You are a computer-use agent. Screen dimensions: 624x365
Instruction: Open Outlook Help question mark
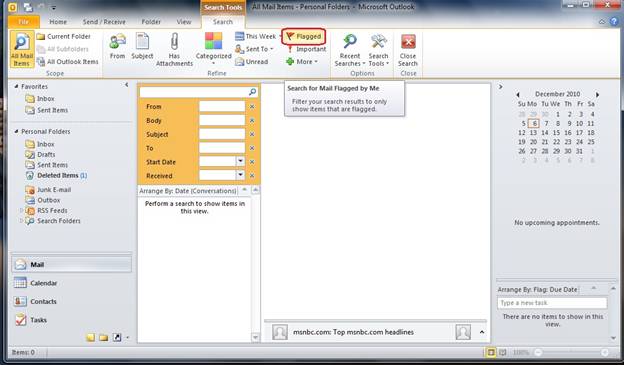tap(614, 21)
